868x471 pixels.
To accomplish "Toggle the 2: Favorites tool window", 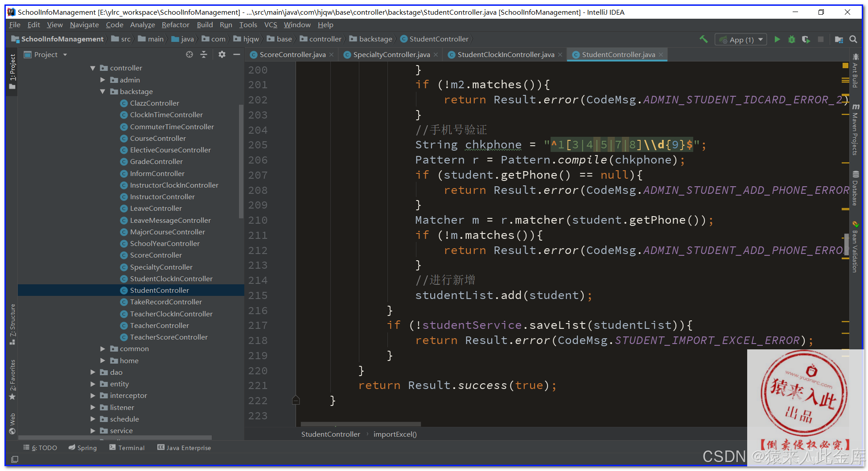I will 12,380.
